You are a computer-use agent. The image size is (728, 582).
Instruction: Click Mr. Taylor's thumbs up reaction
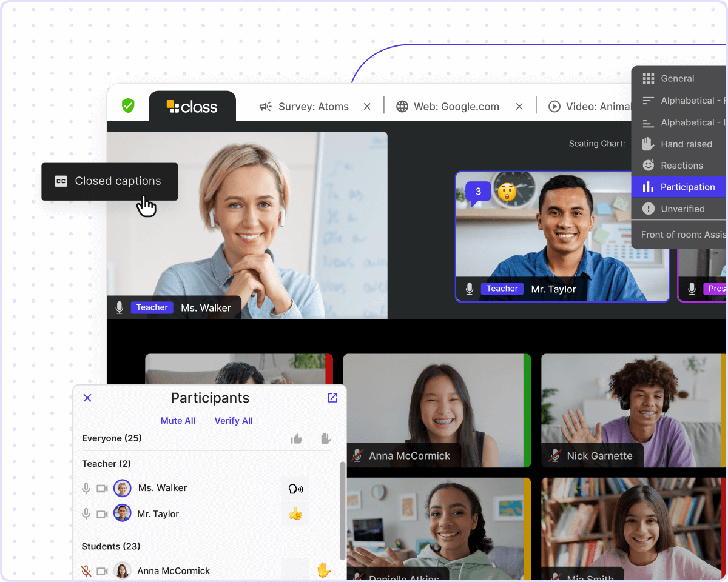point(295,514)
